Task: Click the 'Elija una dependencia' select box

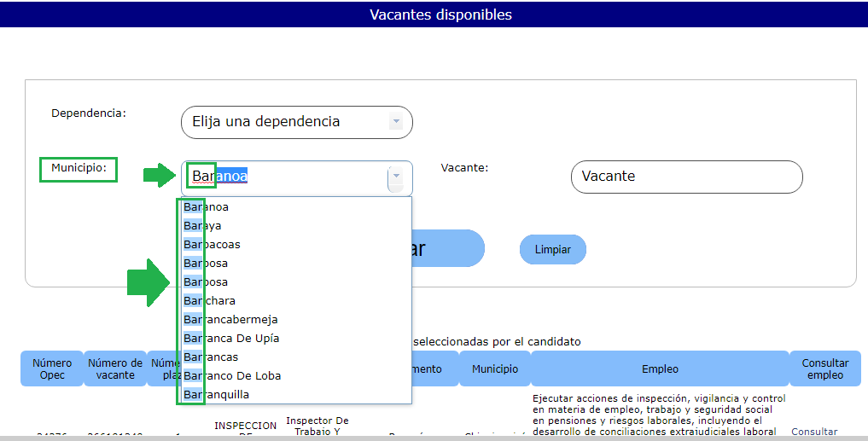Action: point(286,122)
